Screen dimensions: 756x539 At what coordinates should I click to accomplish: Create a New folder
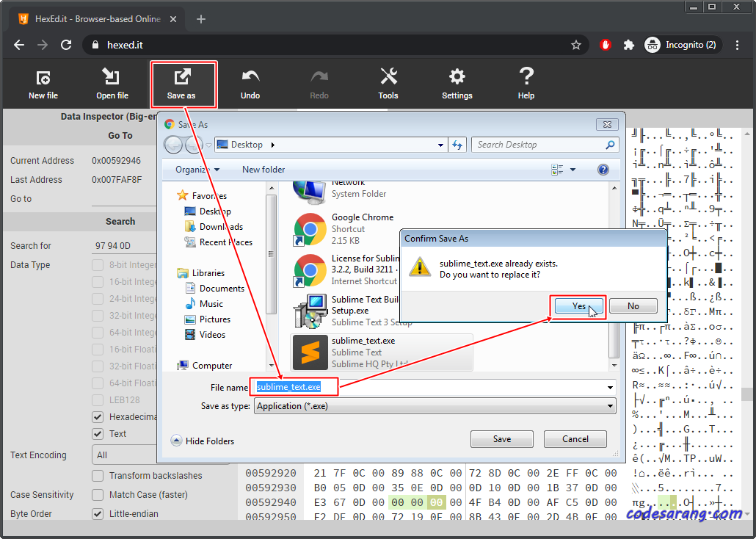(263, 170)
